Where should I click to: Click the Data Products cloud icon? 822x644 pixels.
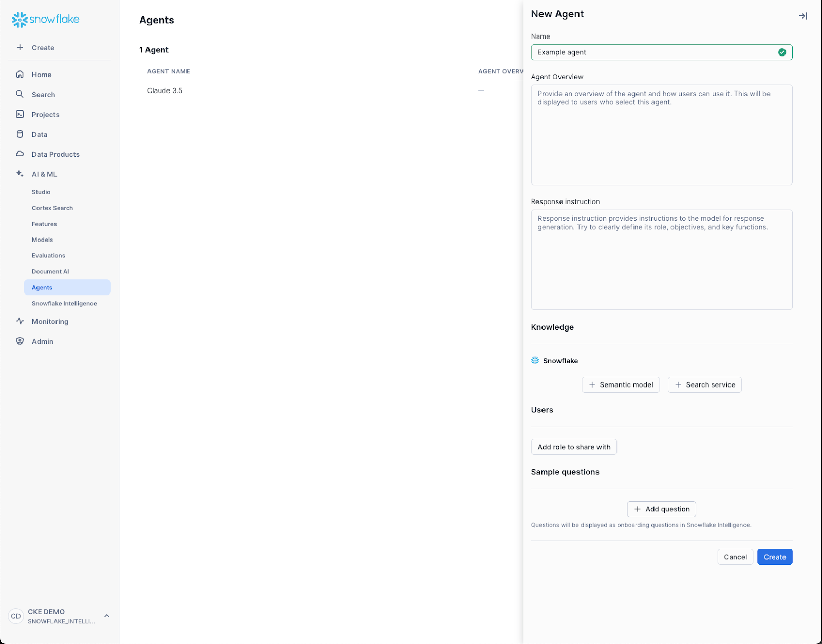point(20,154)
